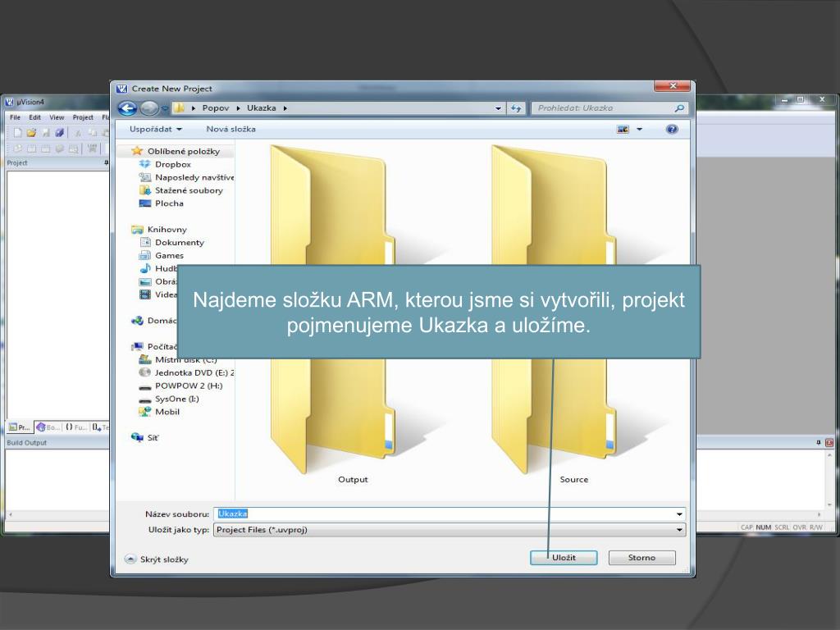Viewport: 840px width, 630px height.
Task: Click the Ukazka breadcrumb
Action: coord(262,107)
